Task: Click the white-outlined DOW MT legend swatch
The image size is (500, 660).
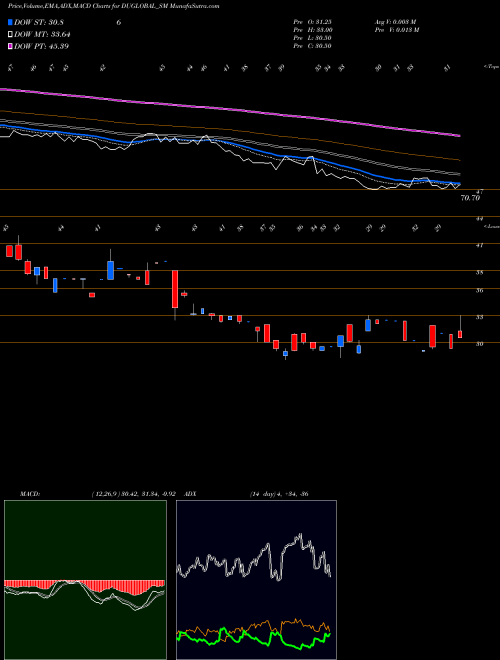Action: coord(11,35)
